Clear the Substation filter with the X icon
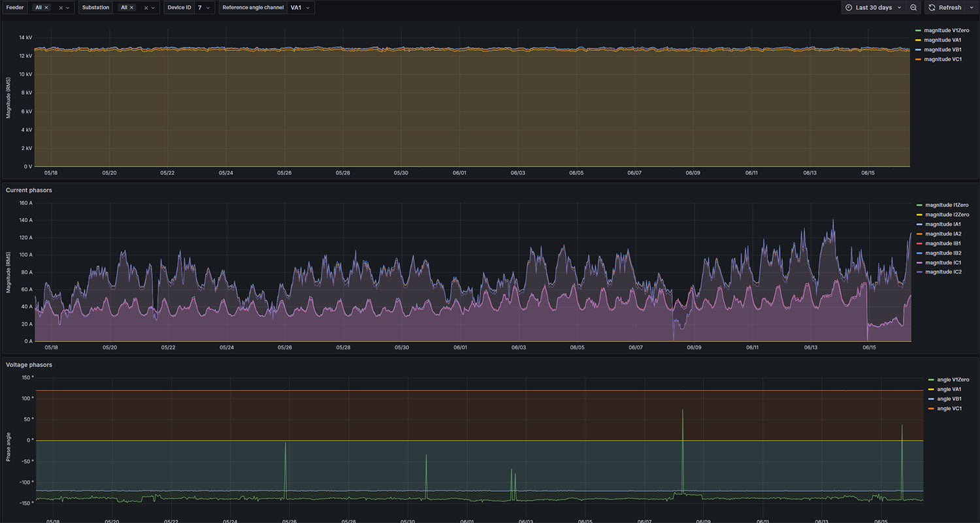Viewport: 980px width, 523px height. (x=146, y=8)
